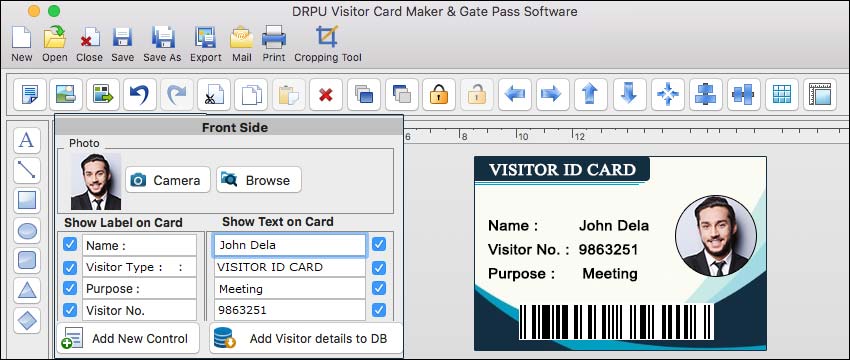The height and width of the screenshot is (360, 850).
Task: Delete selection with the red X icon
Action: 326,95
